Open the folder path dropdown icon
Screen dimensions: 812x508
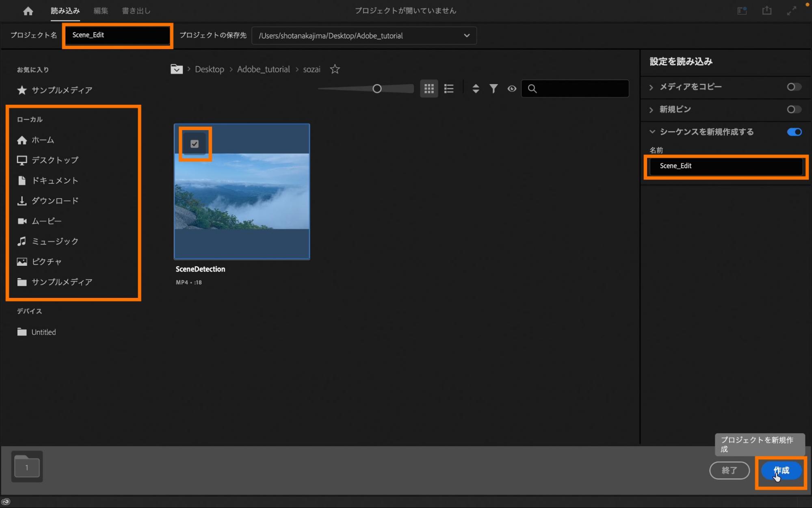176,69
